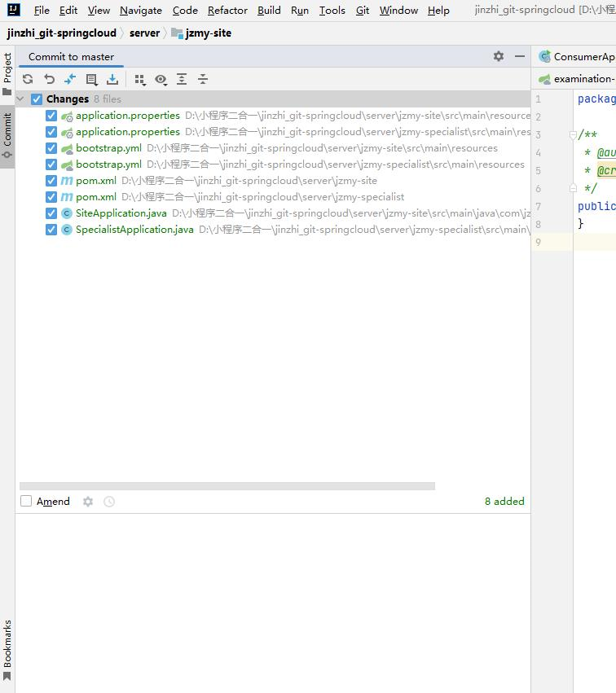616x693 pixels.
Task: Open View Options eye icon
Action: coord(161,80)
